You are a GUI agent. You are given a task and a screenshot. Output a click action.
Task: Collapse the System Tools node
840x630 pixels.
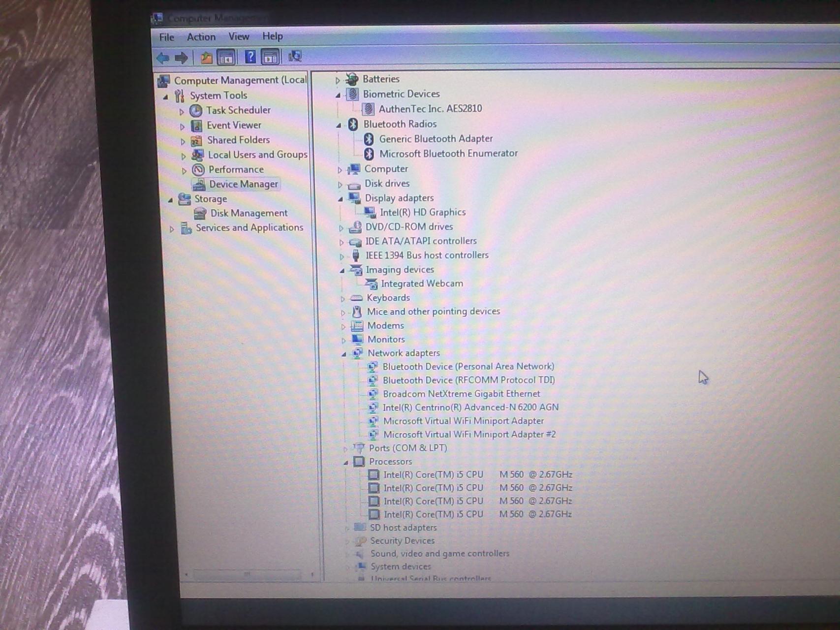point(166,97)
